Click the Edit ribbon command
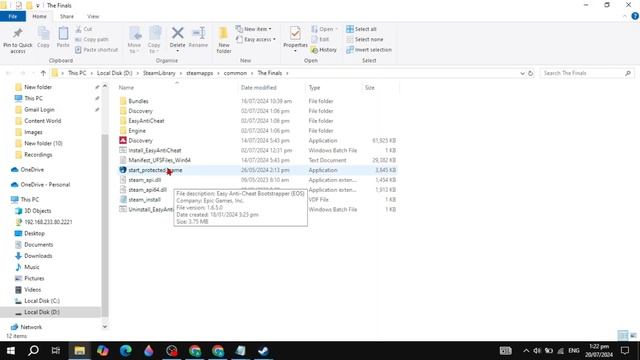This screenshot has height=360, width=640. 320,39
